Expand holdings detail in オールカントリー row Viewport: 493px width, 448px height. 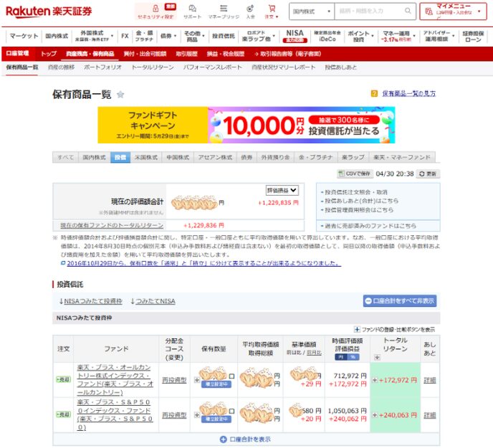click(x=196, y=380)
